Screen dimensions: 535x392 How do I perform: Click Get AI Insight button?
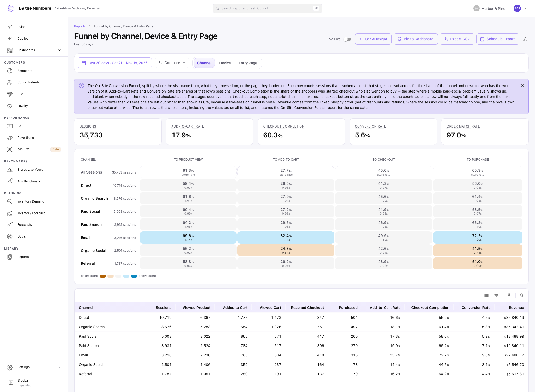(x=373, y=39)
